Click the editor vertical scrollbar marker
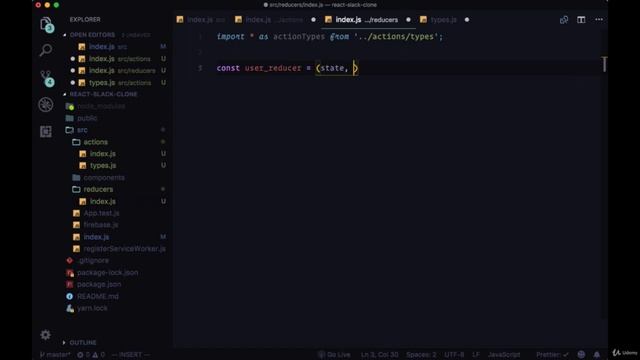 [x=604, y=64]
